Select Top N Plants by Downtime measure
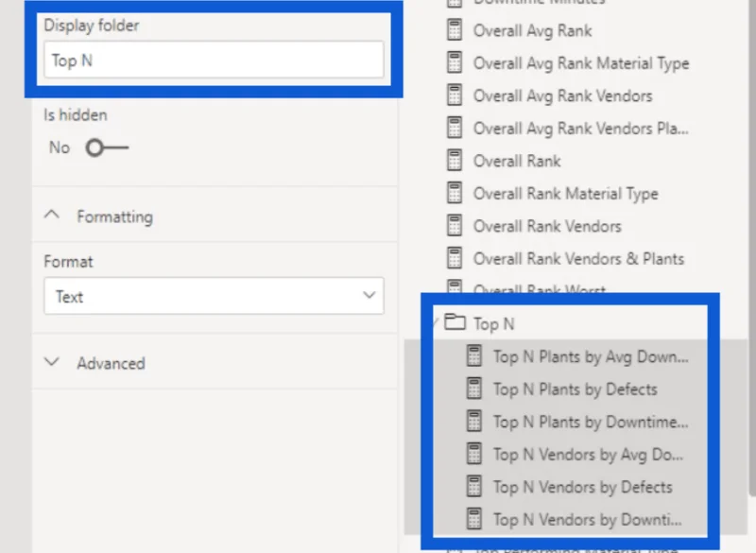The height and width of the screenshot is (553, 756). 590,422
